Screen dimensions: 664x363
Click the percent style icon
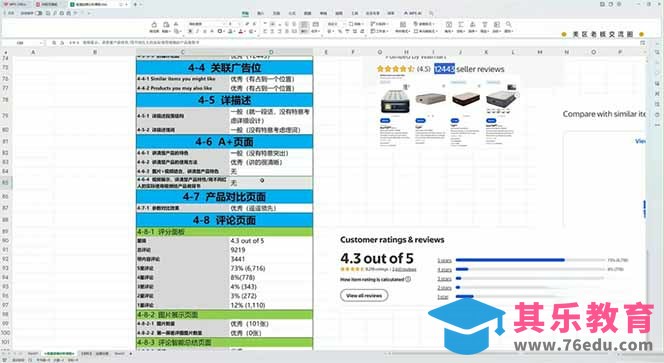point(340,31)
